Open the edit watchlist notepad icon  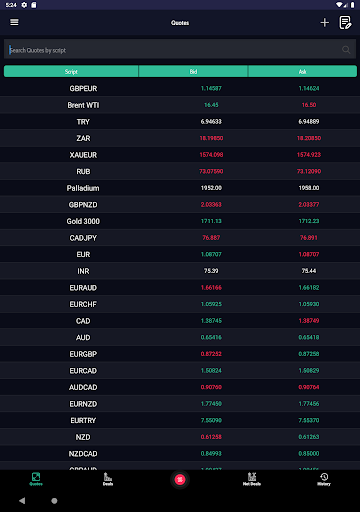tap(345, 23)
